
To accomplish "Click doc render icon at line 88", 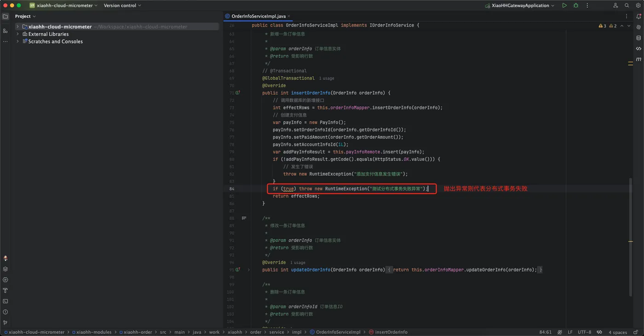I will (244, 218).
